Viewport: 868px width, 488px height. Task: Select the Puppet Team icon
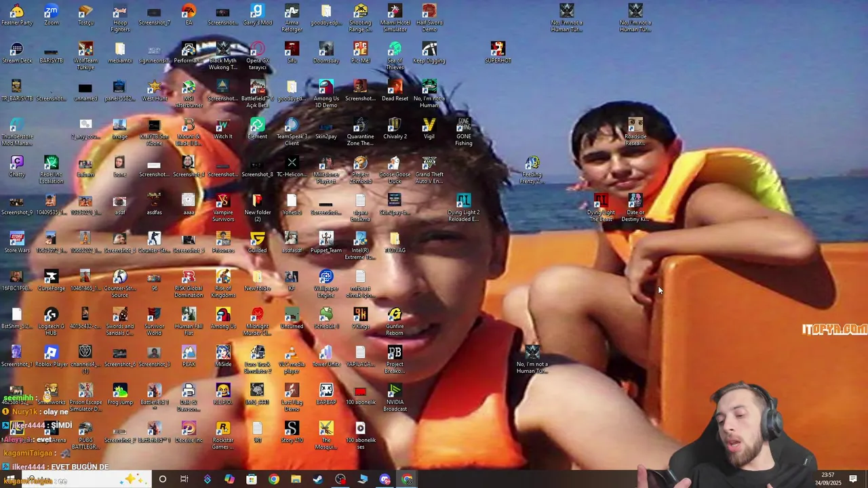pyautogui.click(x=326, y=243)
